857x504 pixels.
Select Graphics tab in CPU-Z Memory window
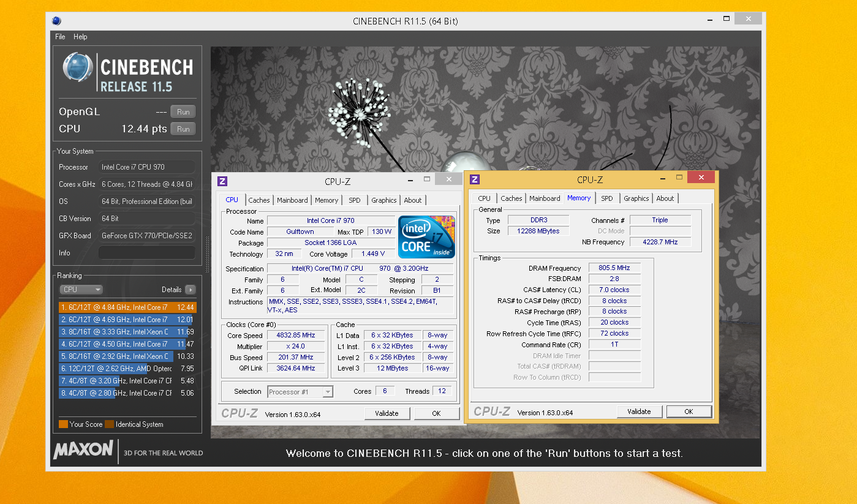(x=636, y=198)
